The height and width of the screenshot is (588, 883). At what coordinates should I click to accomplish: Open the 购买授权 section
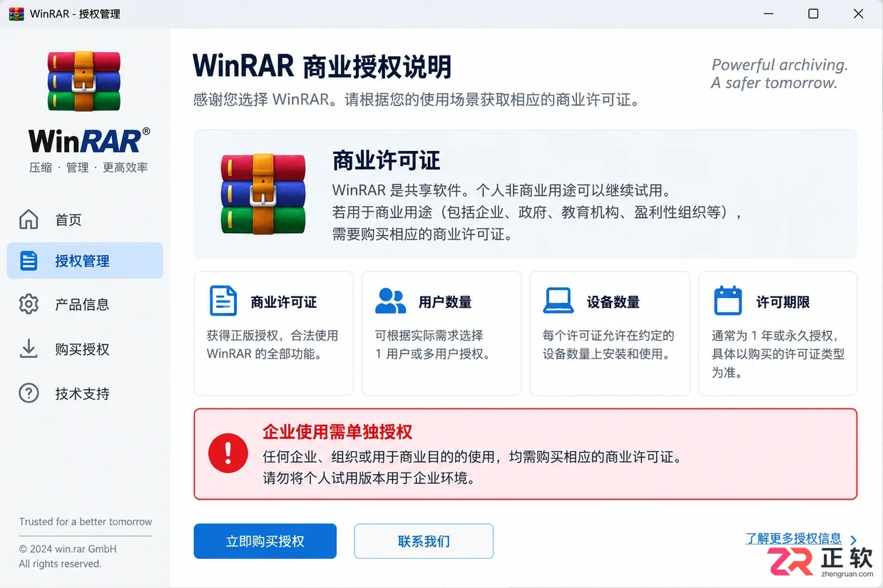[85, 349]
